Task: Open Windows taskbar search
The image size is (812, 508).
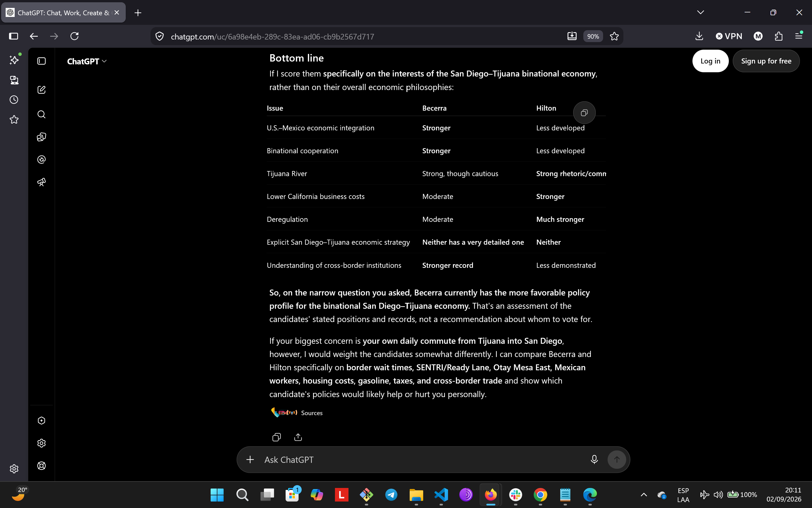Action: click(x=242, y=494)
